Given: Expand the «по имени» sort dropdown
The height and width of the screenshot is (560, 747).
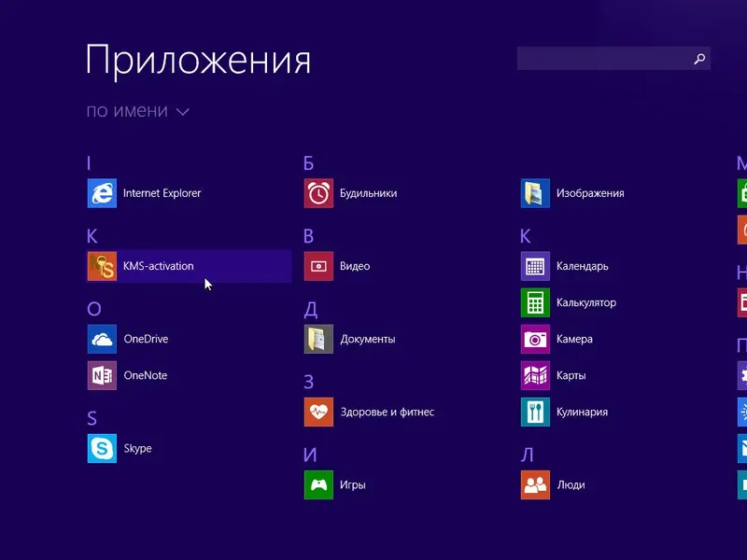Looking at the screenshot, I should pos(135,111).
